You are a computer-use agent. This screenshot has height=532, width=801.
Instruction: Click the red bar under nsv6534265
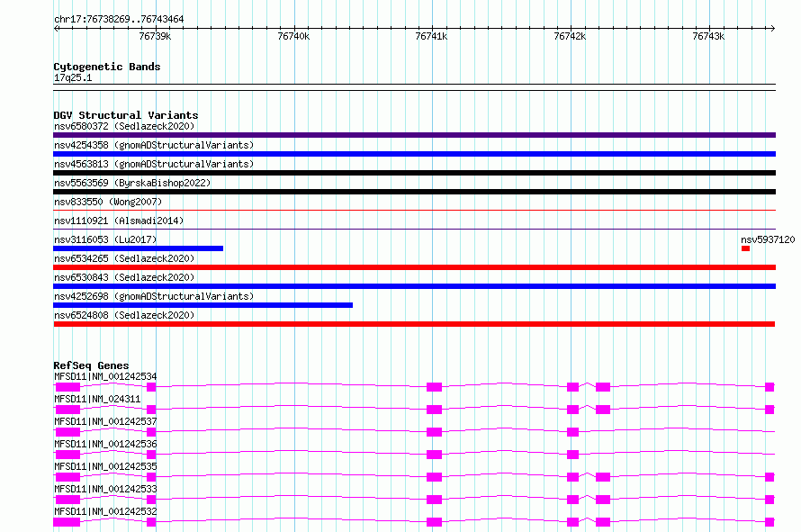[x=414, y=267]
